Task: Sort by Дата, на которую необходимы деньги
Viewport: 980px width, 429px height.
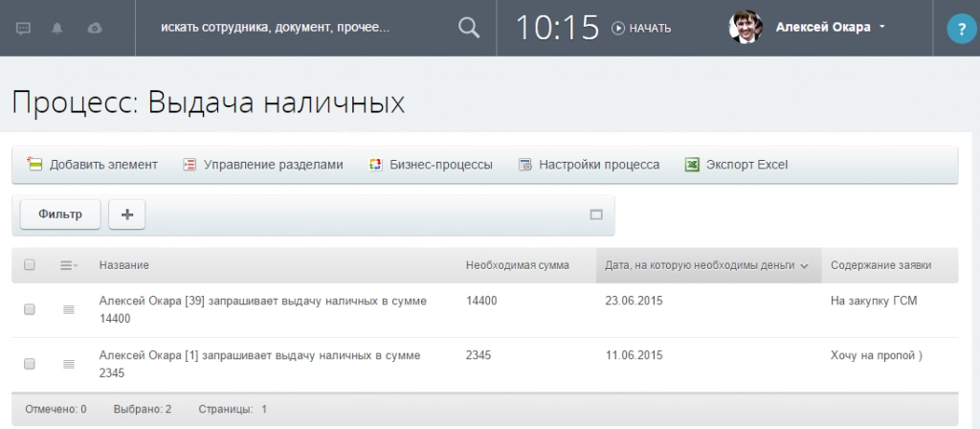Action: pos(707,265)
